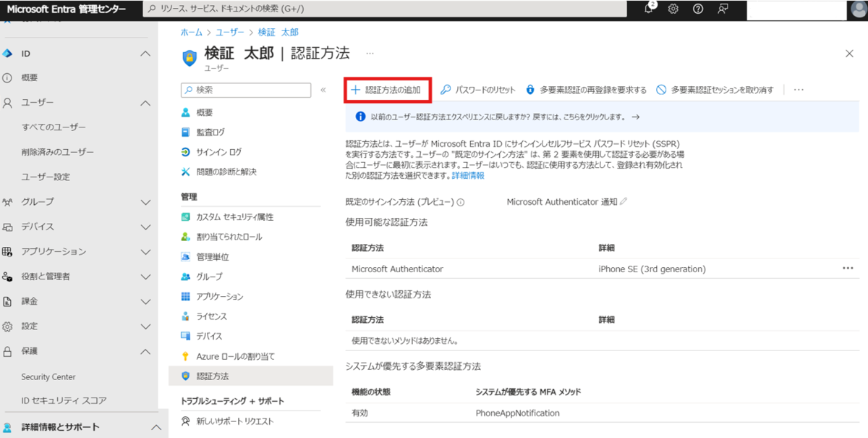Collapse 保護 section

coord(145,351)
